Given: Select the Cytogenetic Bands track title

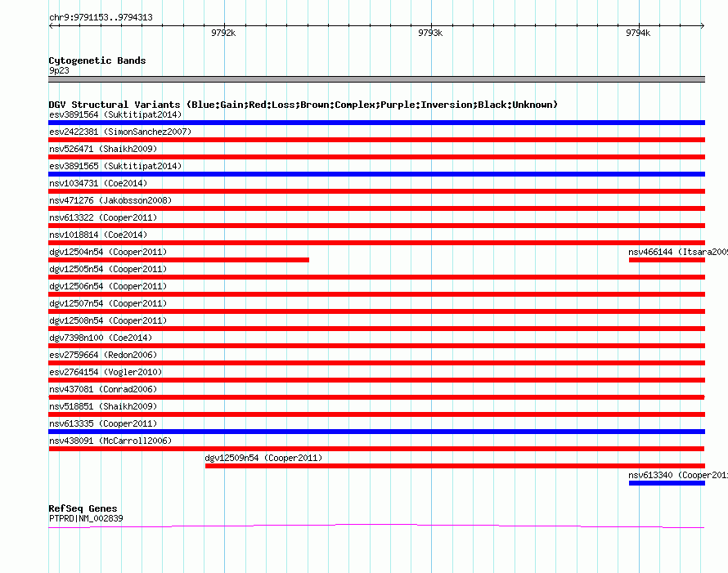Looking at the screenshot, I should (x=97, y=60).
